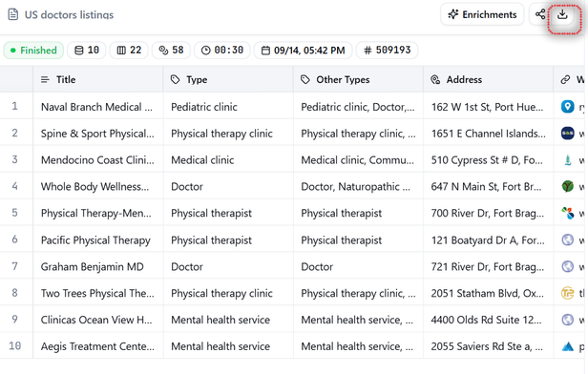Click the share icon

(540, 14)
